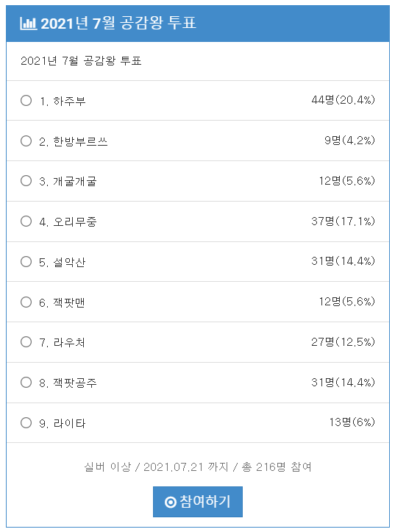
Task: Click the 2021년 7월 공감왕 투표 header title
Action: 118,24
